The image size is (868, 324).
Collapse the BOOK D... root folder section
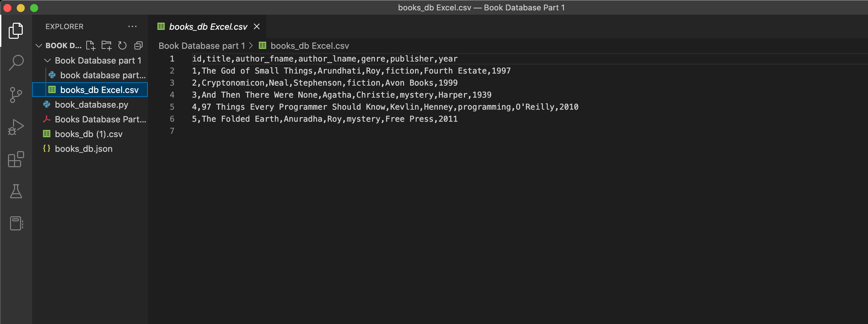[x=39, y=45]
